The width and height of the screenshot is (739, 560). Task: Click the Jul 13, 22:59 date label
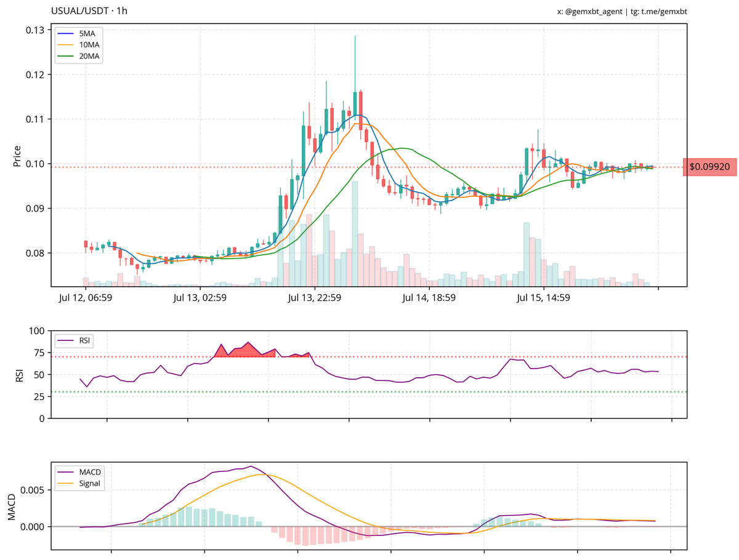315,298
